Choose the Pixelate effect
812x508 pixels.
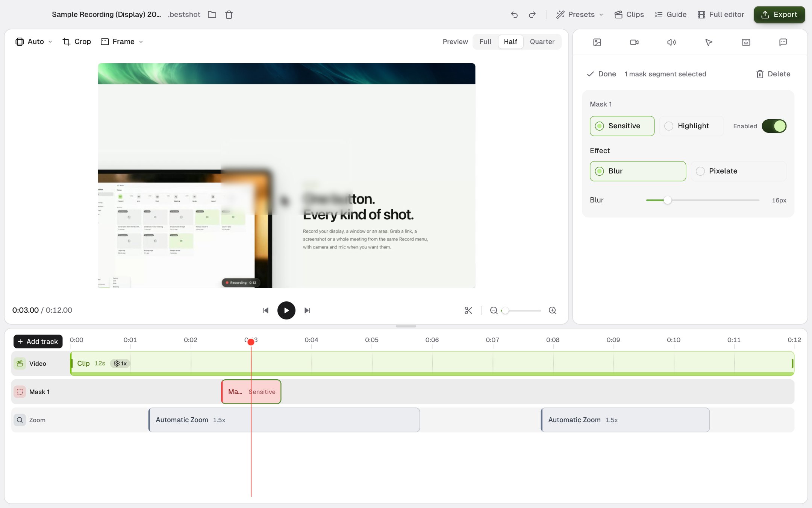pyautogui.click(x=738, y=171)
